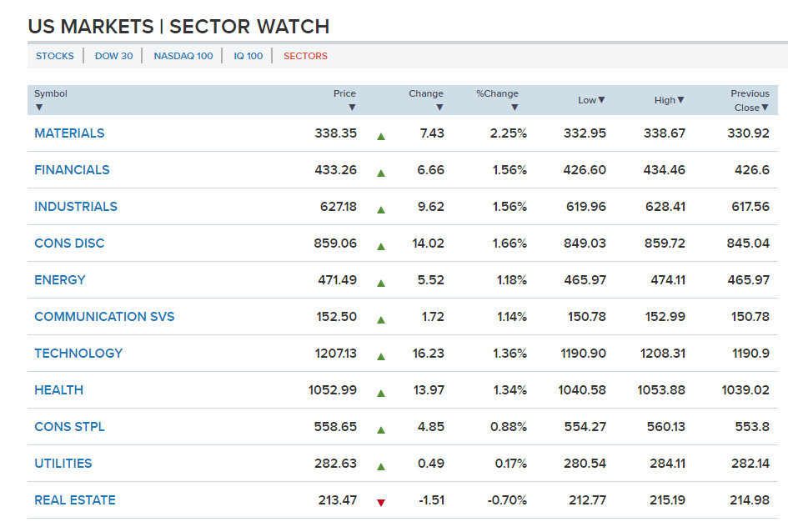Sort by Price using its arrow

(352, 108)
